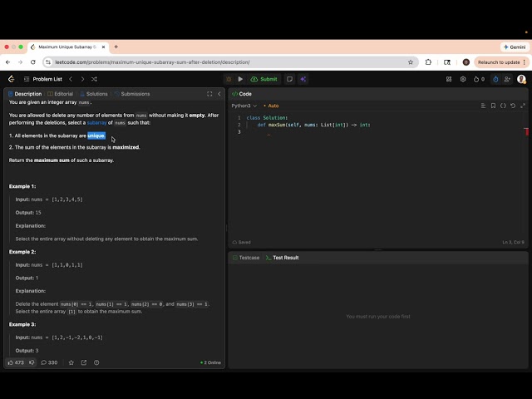Close the Maximum Unique Subarray tab
This screenshot has width=532, height=399.
point(103,47)
